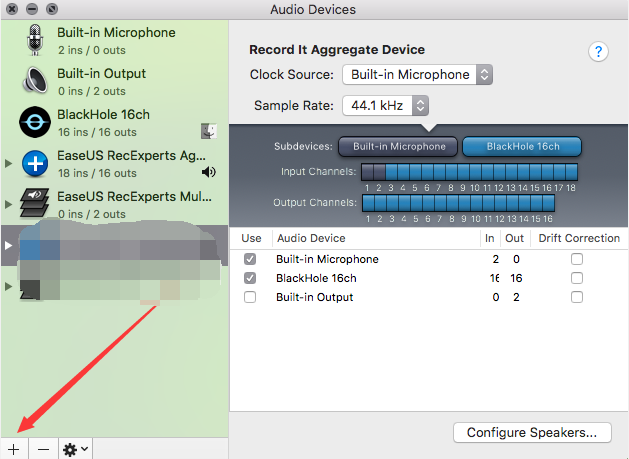
Task: Click '18 ins / 16 outs' text
Action: pyautogui.click(x=97, y=173)
